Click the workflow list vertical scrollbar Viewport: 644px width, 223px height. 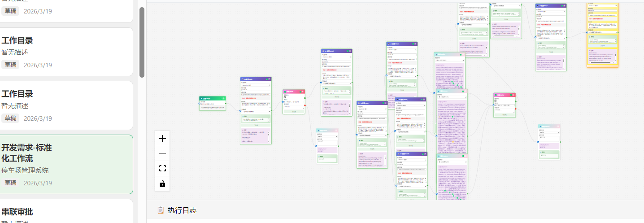tap(142, 42)
